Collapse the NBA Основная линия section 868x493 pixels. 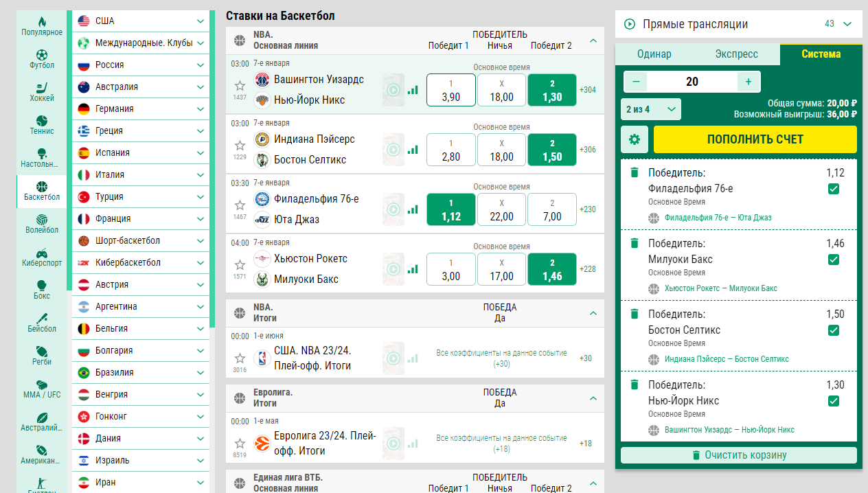coord(593,41)
